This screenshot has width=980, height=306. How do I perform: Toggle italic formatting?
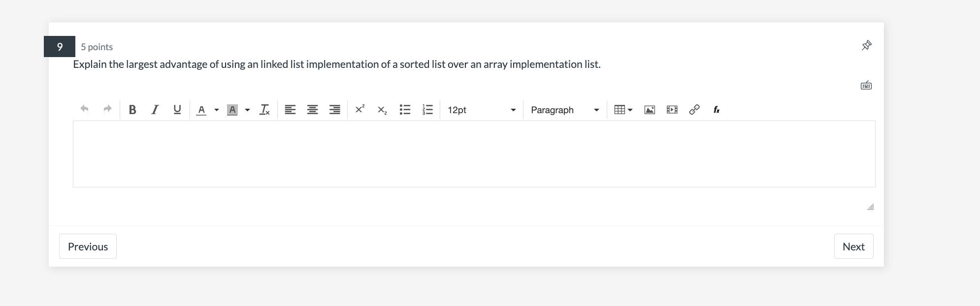[x=155, y=110]
